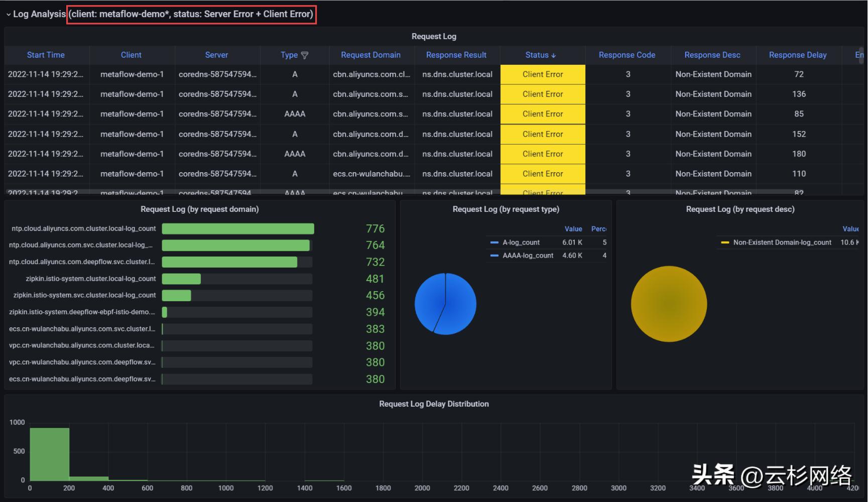This screenshot has height=502, width=868.
Task: Collapse the Log Analysis row chevron
Action: click(8, 15)
